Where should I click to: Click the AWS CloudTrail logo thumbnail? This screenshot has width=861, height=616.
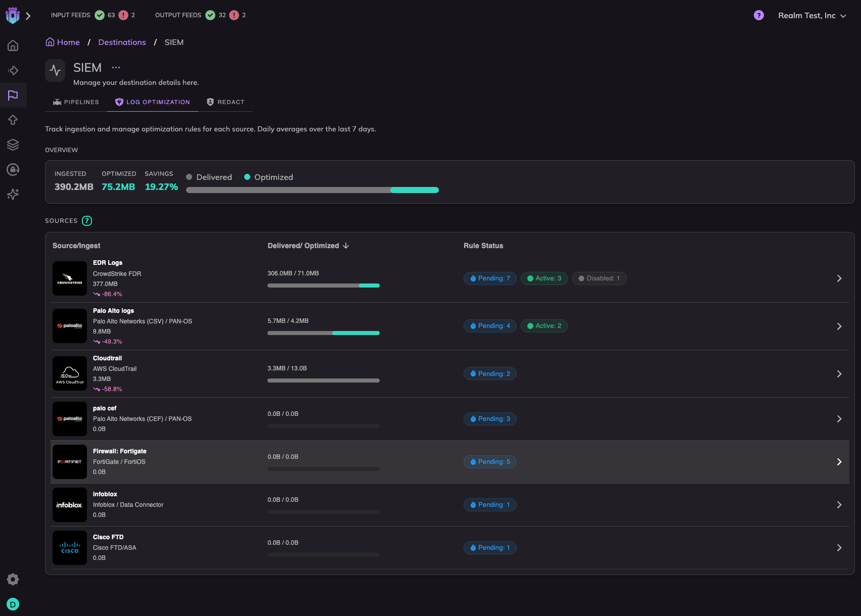(70, 373)
